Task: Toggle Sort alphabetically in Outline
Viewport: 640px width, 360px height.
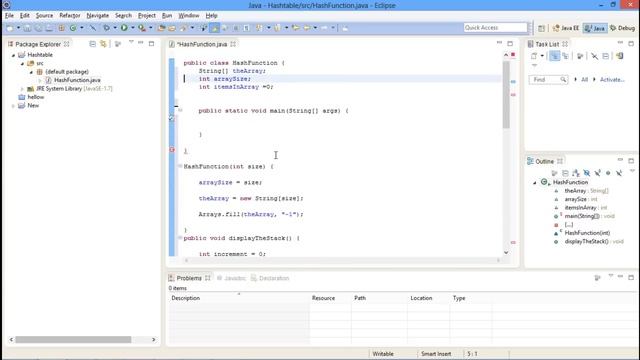Action: pos(576,173)
